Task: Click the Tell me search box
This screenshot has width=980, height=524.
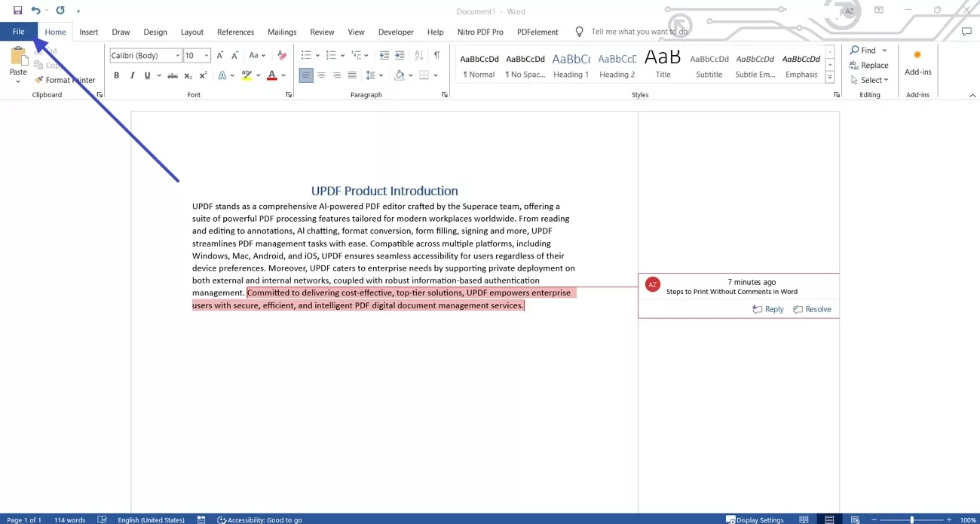Action: [x=639, y=32]
